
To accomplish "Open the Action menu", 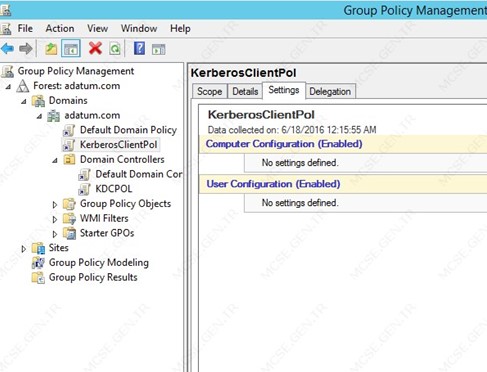I will click(x=60, y=29).
